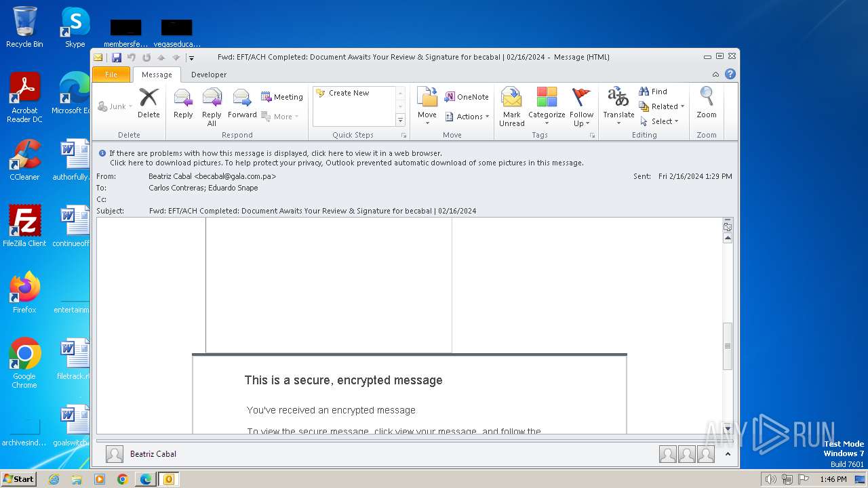Open Internet Explorer in taskbar
Viewport: 868px width, 488px height.
point(54,479)
